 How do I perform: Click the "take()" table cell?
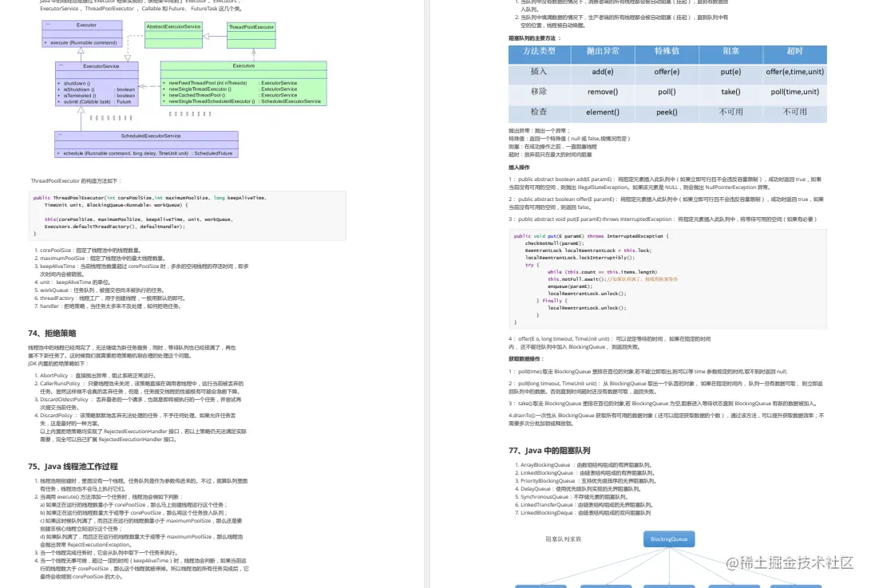point(730,92)
